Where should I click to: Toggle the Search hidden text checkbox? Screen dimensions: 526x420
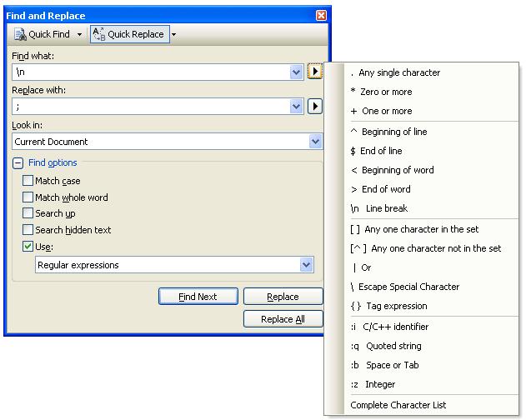pyautogui.click(x=28, y=230)
